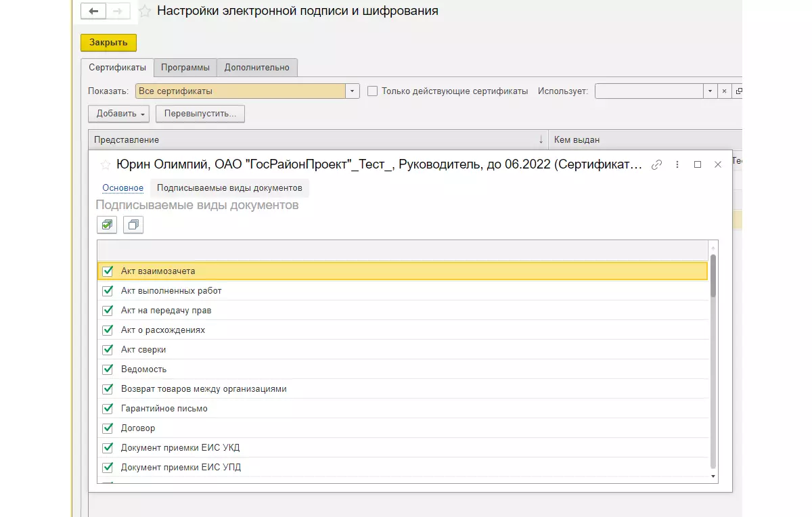
Task: Click the forward navigation arrow
Action: (118, 12)
